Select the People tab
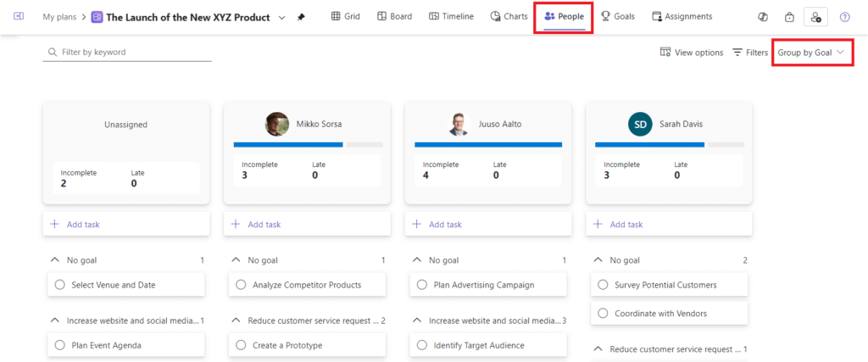The image size is (868, 362). (x=564, y=17)
